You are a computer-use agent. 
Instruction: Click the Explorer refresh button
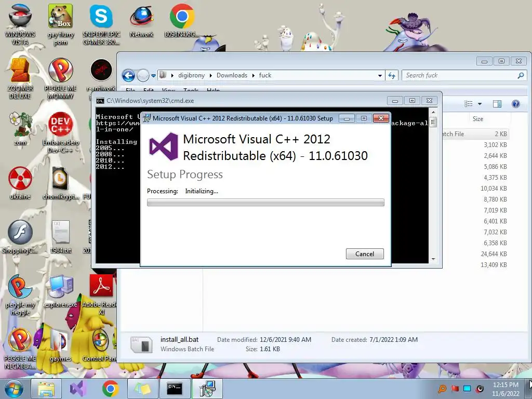pos(392,75)
